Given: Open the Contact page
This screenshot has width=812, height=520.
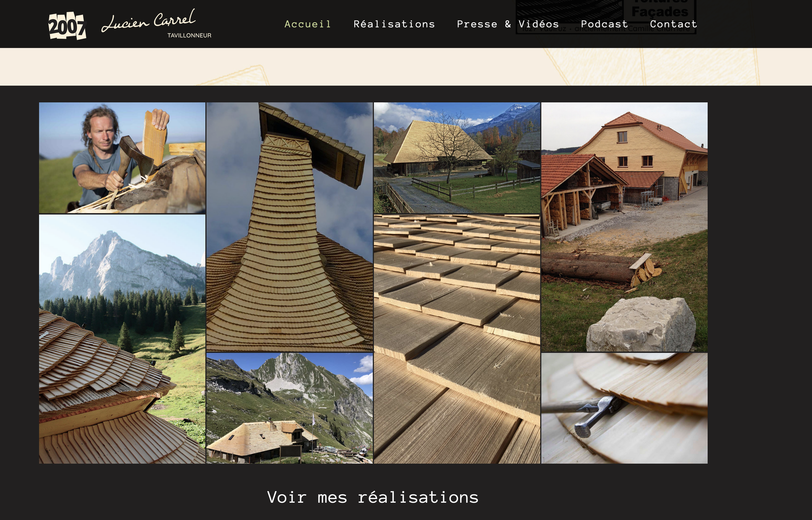Looking at the screenshot, I should tap(674, 24).
